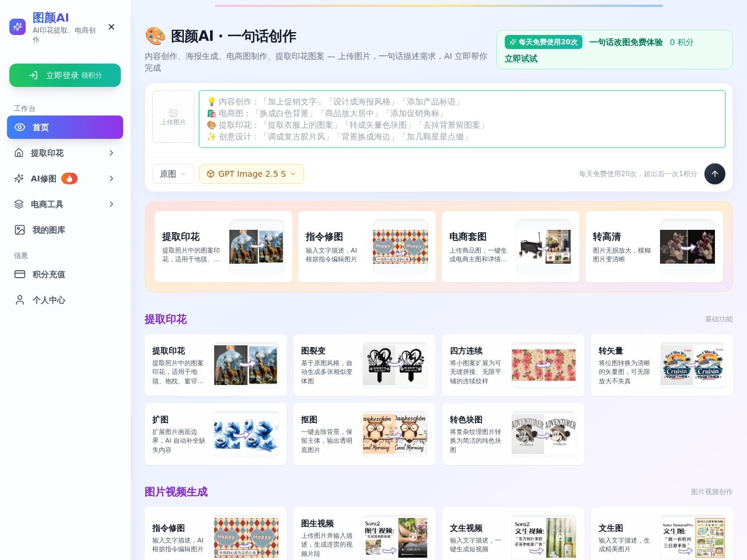Click the 图片视频生成 section heading
Screen dimensions: 747x560
tap(176, 492)
